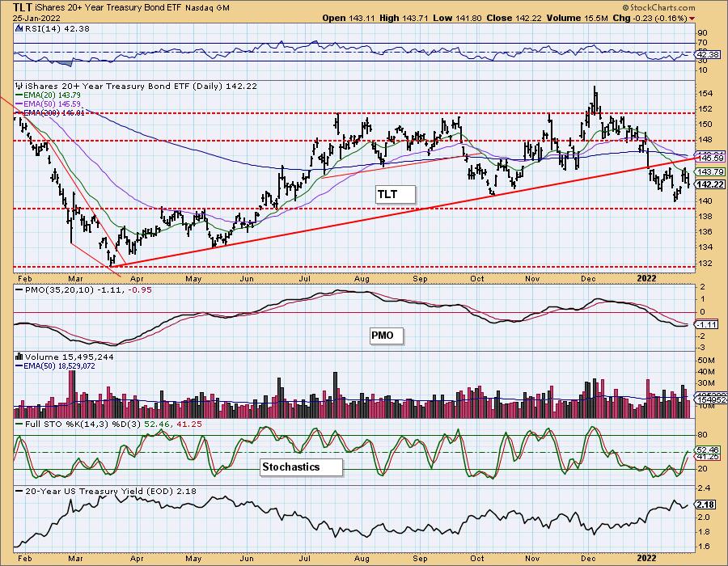Click the Volume 15,495,244 panel label
The height and width of the screenshot is (566, 728).
pyautogui.click(x=70, y=357)
